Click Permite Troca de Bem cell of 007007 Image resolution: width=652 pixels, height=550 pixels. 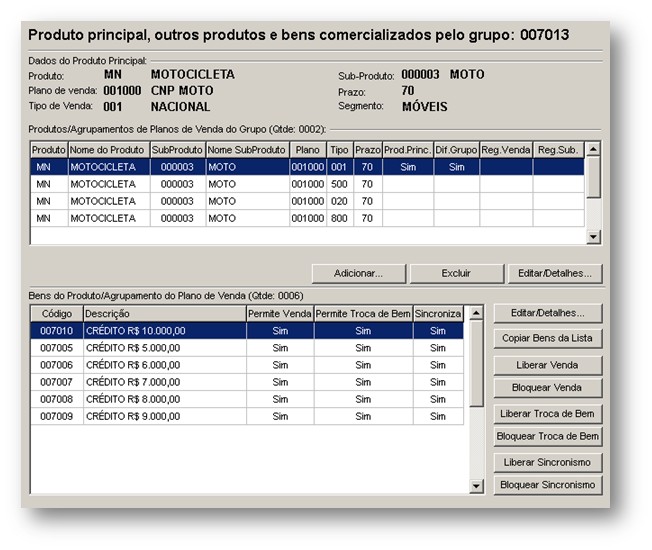click(x=363, y=382)
